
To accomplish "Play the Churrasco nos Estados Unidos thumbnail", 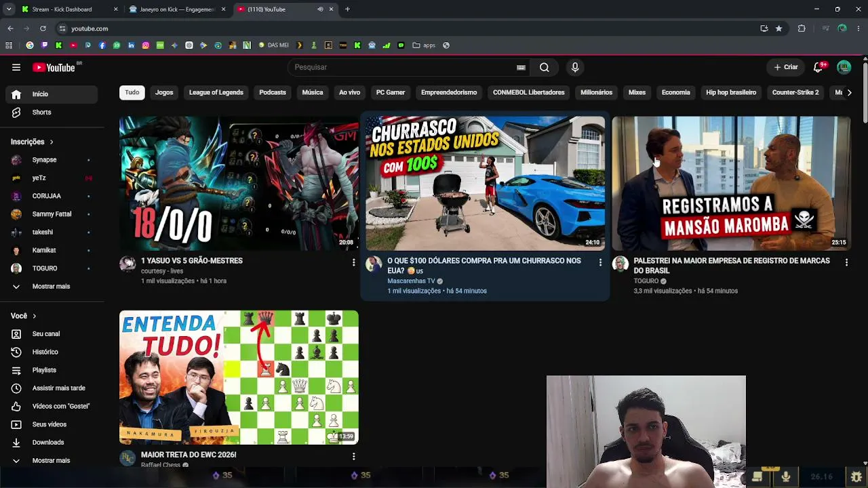I will click(x=485, y=183).
